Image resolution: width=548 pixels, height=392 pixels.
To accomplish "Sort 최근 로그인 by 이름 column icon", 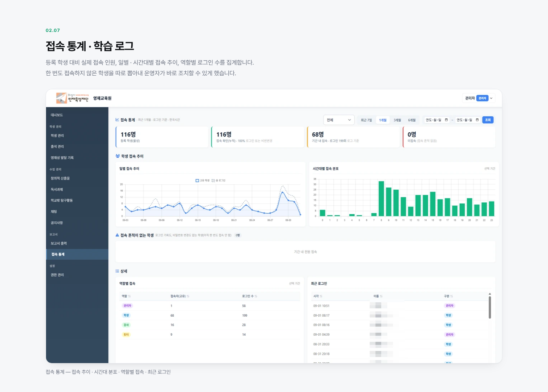I will [381, 296].
